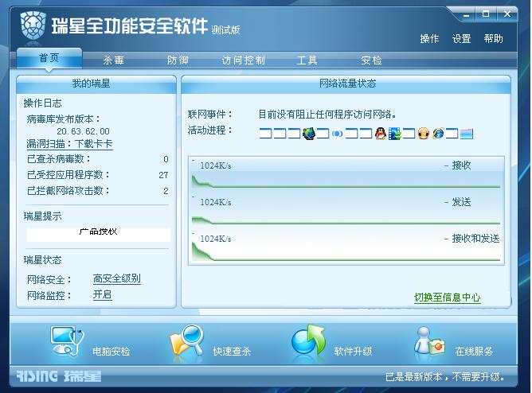
Task: Minimize the Rising window
Action: click(467, 15)
